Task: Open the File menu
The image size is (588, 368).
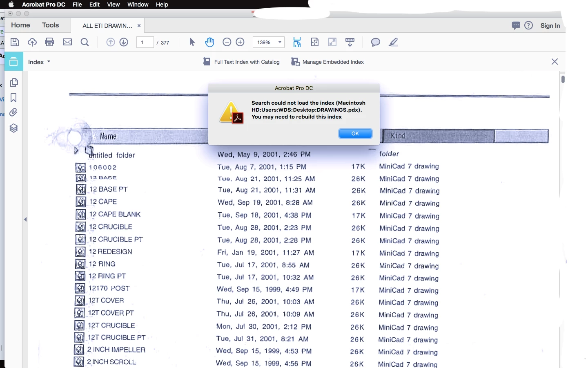Action: point(77,4)
